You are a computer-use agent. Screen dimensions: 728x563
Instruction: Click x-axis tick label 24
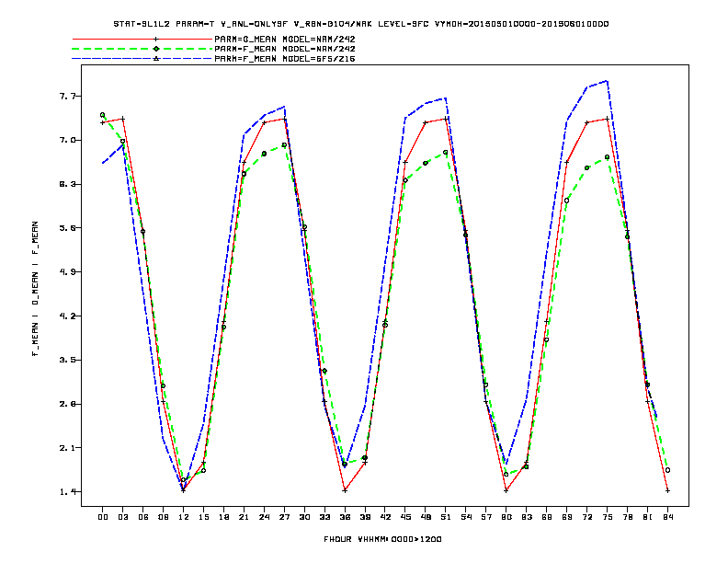coord(264,517)
